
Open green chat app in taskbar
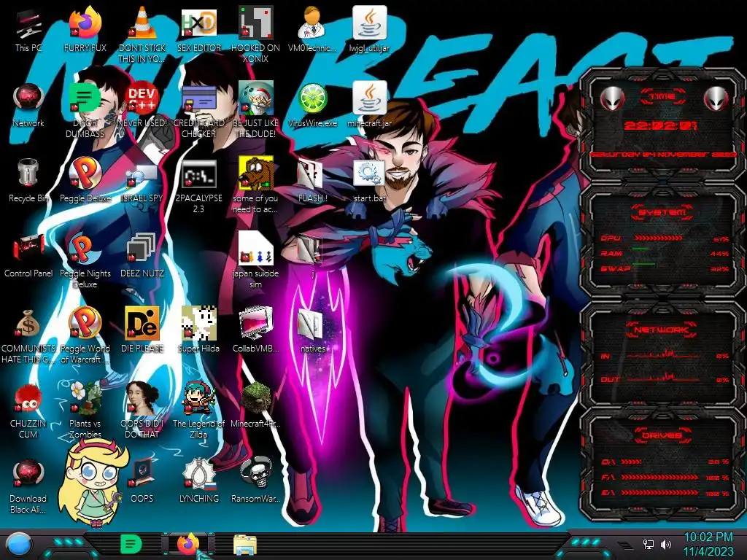(131, 544)
